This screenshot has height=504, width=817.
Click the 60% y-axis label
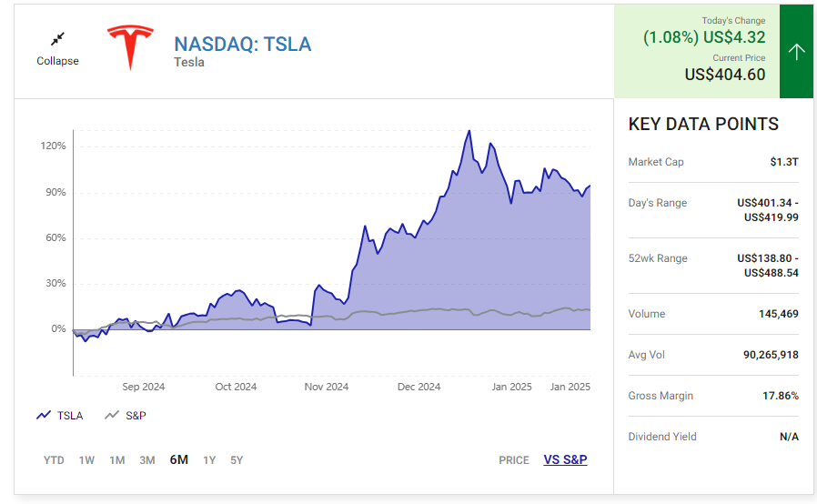(x=55, y=237)
